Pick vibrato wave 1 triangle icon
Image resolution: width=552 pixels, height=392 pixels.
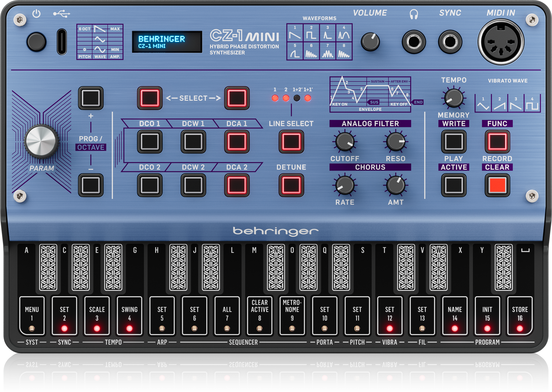click(483, 104)
